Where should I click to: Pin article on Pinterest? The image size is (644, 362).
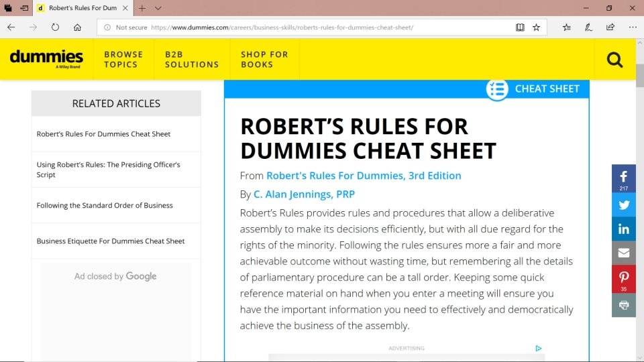pos(623,279)
